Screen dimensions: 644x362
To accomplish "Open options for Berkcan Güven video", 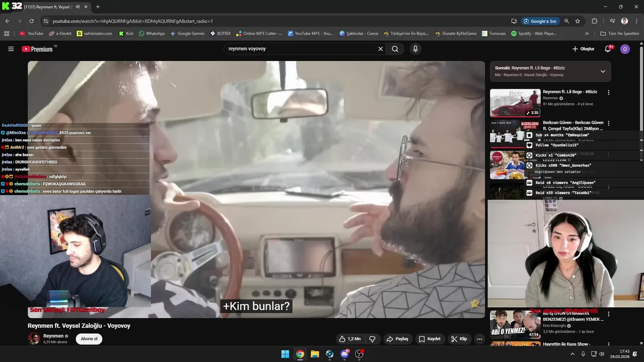I will [x=608, y=123].
